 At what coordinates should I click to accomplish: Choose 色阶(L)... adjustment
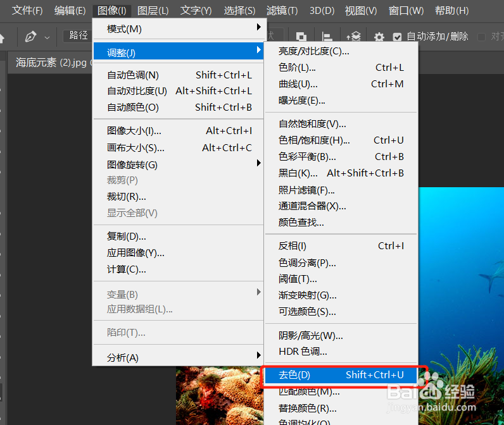pos(341,68)
